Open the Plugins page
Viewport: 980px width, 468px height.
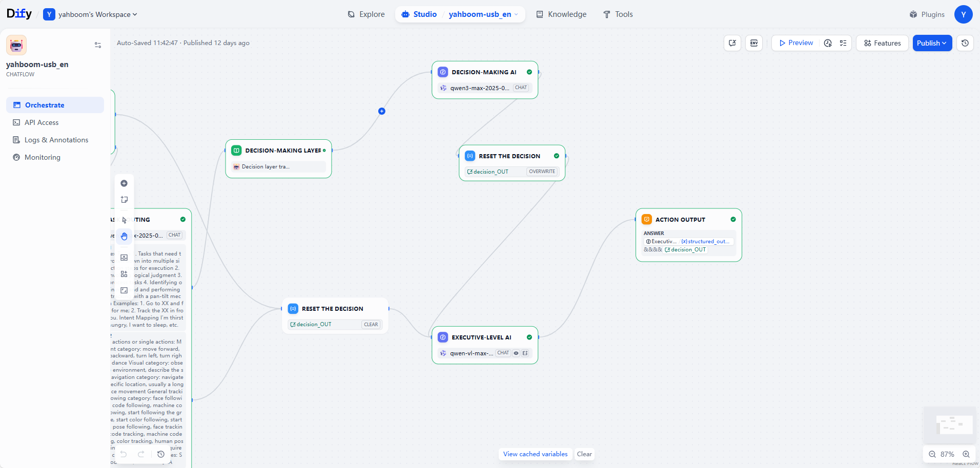(x=927, y=14)
